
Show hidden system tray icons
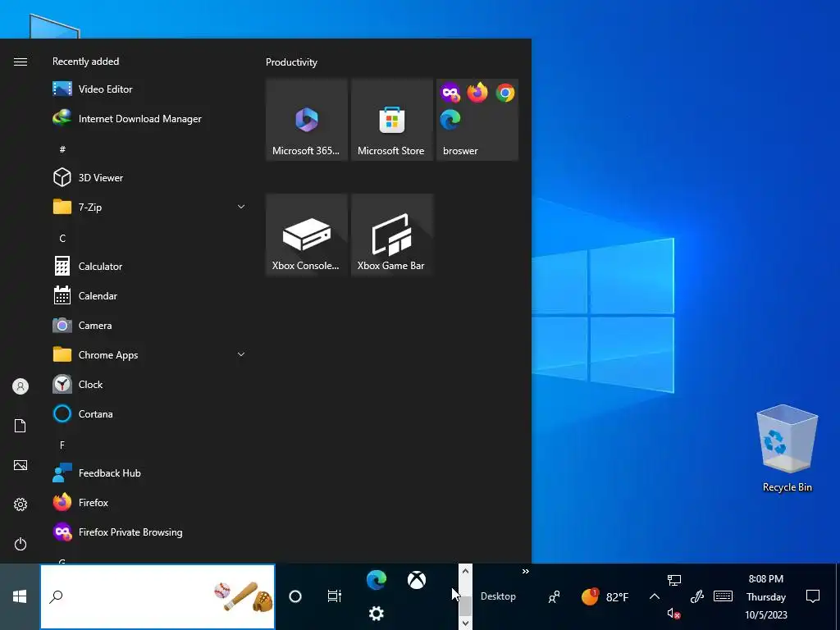[654, 596]
